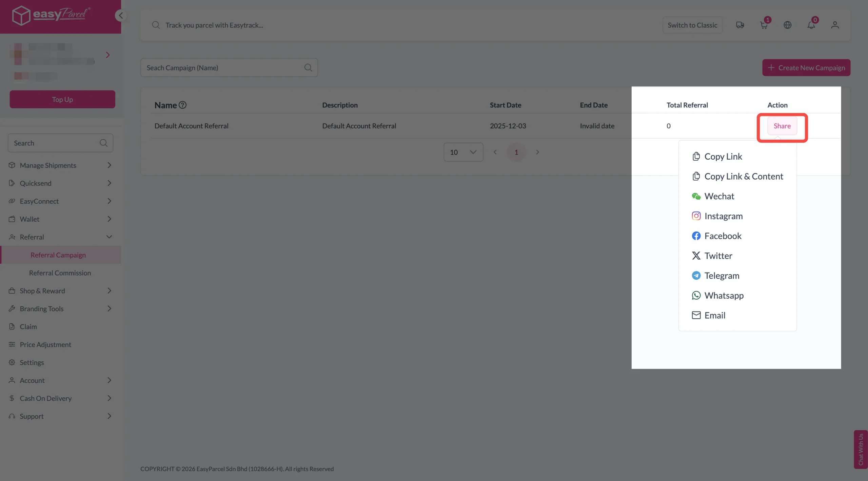Choose Whatsapp in the share menu
This screenshot has height=481, width=868.
click(724, 296)
